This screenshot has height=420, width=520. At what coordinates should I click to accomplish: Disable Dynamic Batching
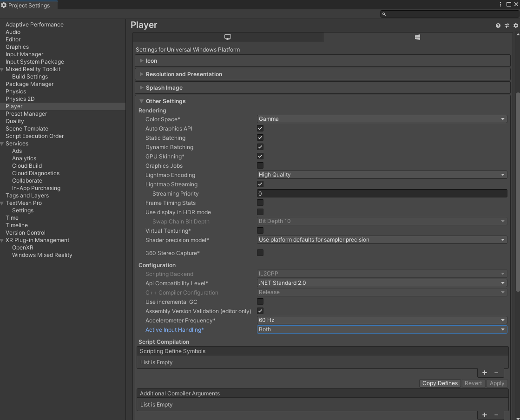(260, 147)
